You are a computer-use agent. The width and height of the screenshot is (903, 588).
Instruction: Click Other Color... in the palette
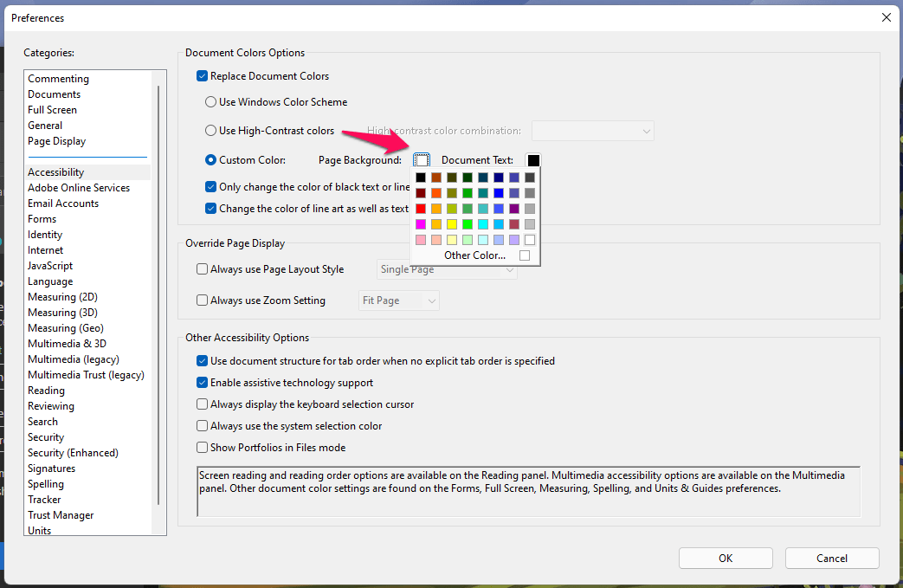coord(475,255)
